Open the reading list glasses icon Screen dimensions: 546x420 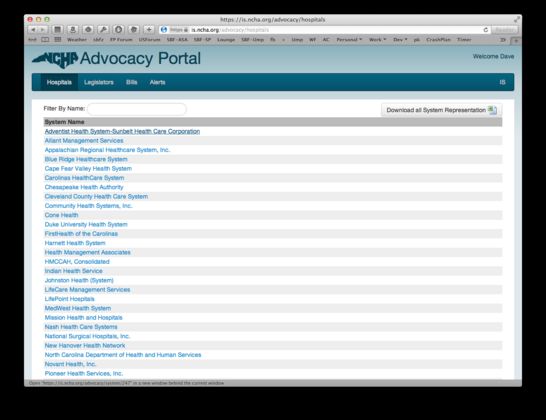45,40
